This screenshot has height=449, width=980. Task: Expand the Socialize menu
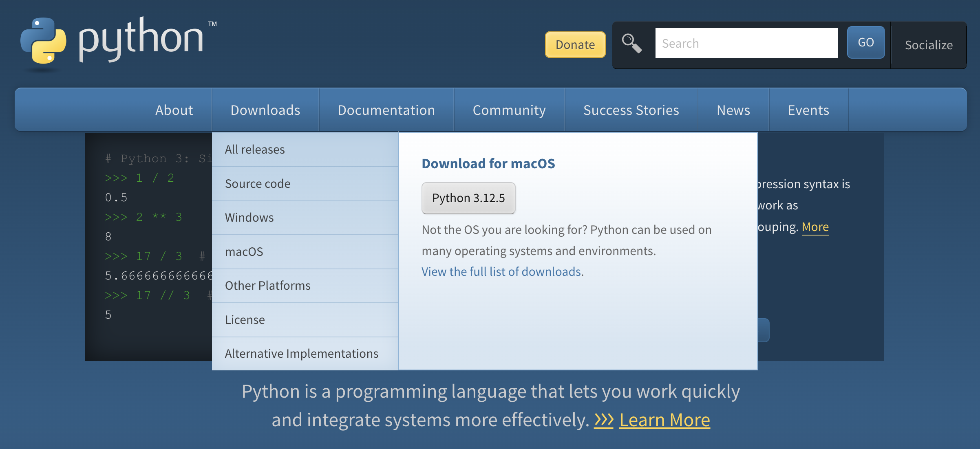click(929, 45)
